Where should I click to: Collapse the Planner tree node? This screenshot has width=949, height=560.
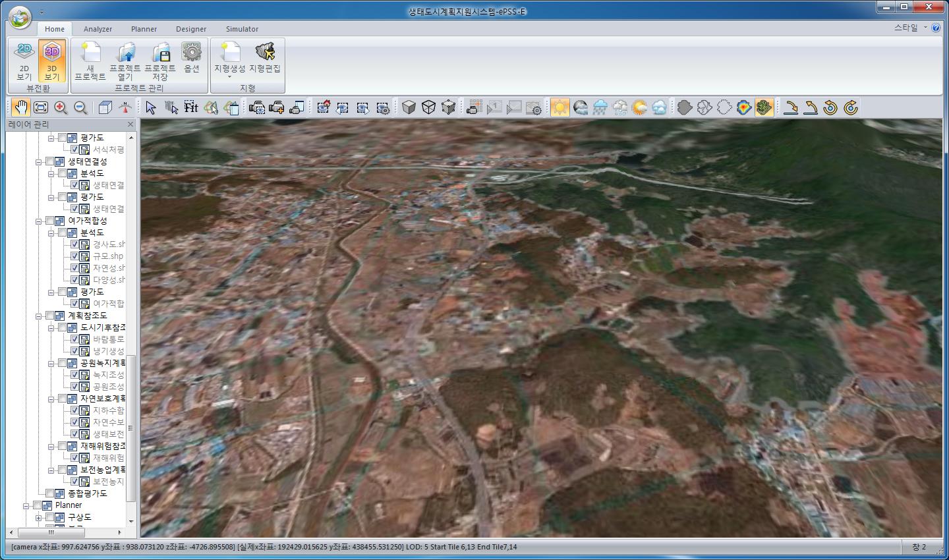tap(26, 505)
